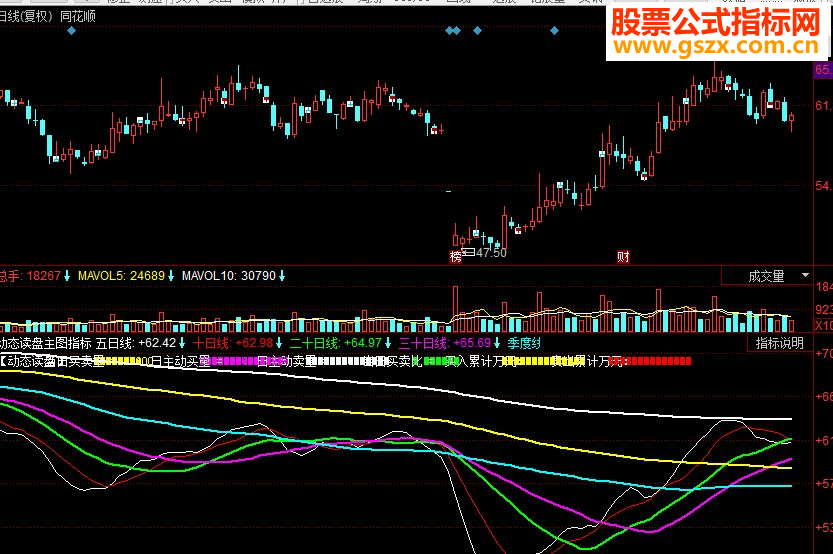Select the MAVOL10: 30790 label
The width and height of the screenshot is (833, 554).
(x=229, y=276)
